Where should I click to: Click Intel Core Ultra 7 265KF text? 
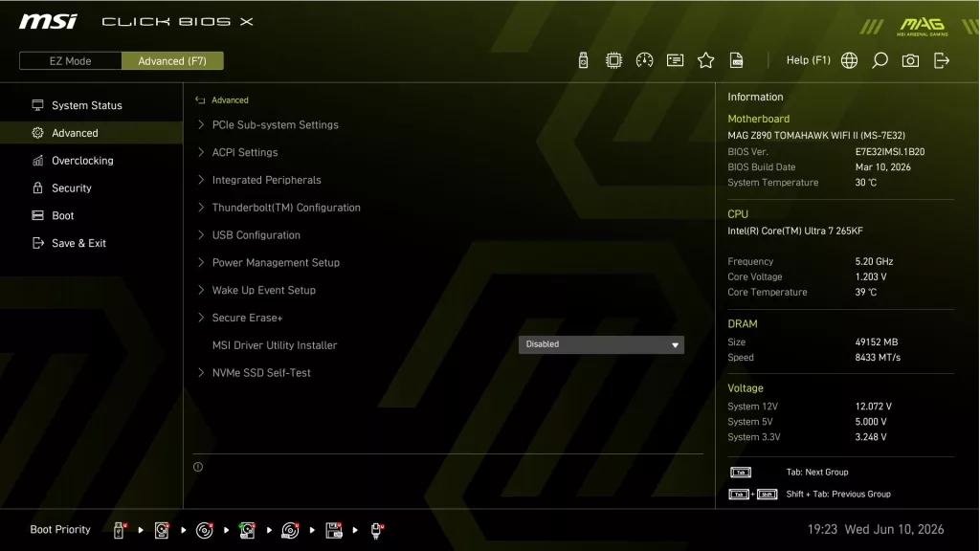[795, 231]
